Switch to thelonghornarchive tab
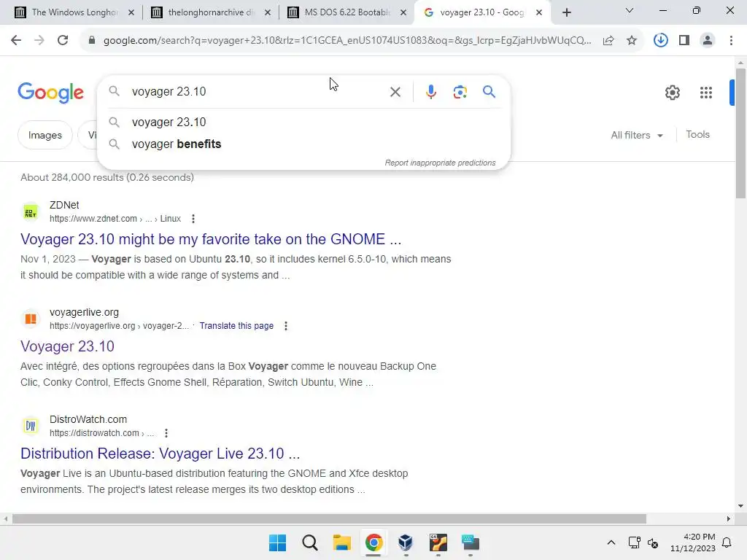 point(211,12)
